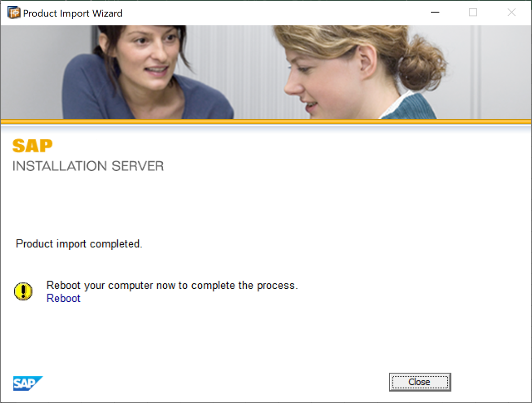Click the yellow exclamation warning icon

(23, 291)
